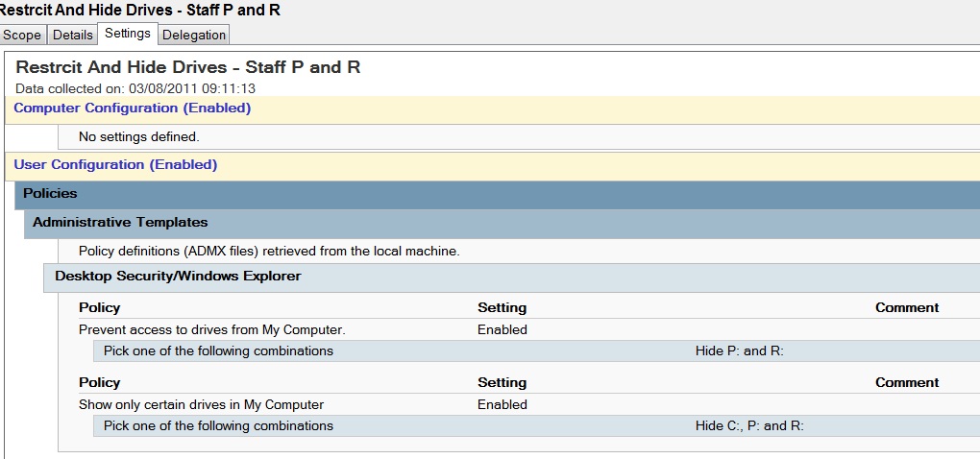
Task: Click the second Policy column header
Action: click(99, 383)
